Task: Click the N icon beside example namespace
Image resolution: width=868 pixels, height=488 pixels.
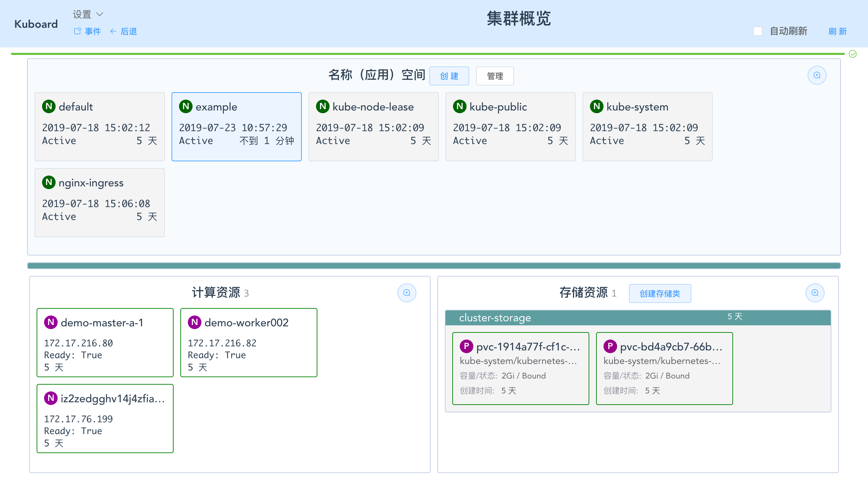Action: [186, 106]
